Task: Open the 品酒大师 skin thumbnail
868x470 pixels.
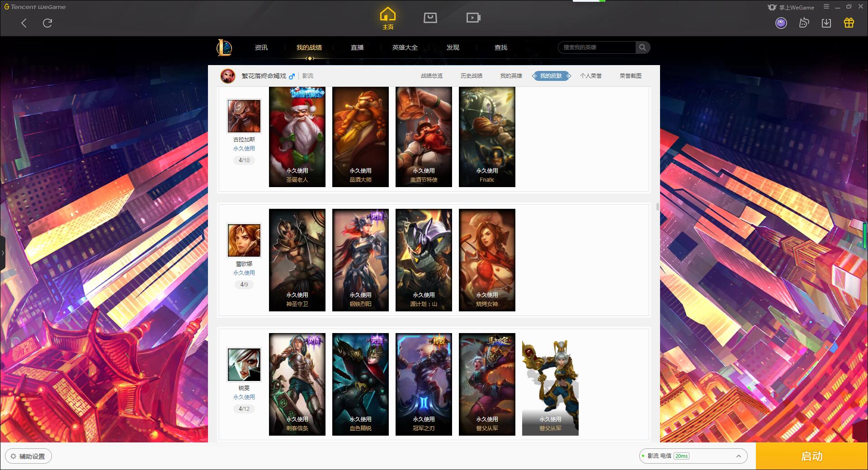Action: pyautogui.click(x=360, y=137)
